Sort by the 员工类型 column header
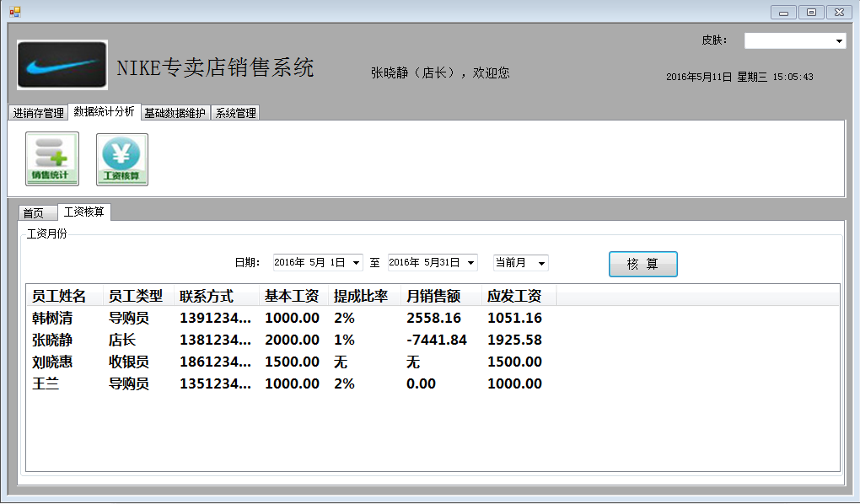 tap(139, 296)
